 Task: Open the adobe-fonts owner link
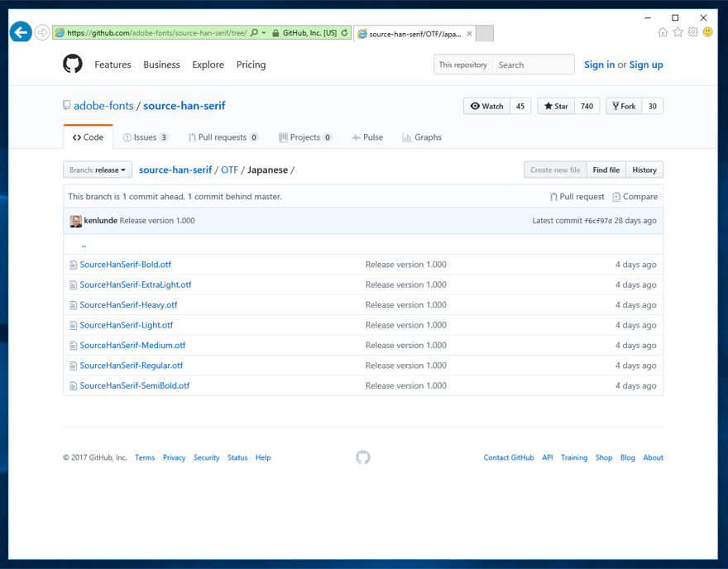[103, 106]
